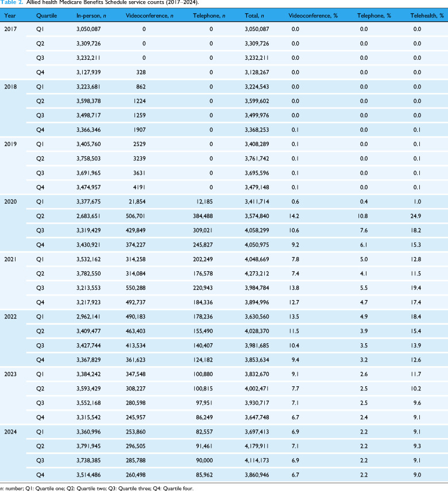Viewport: 448px width, 491px height.
Task: Click the videoconference count 506,701
Action: pyautogui.click(x=136, y=216)
